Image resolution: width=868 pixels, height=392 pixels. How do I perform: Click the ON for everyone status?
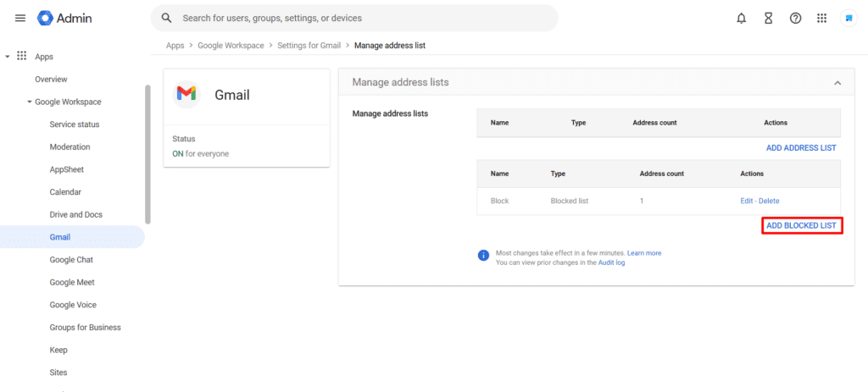coord(200,154)
